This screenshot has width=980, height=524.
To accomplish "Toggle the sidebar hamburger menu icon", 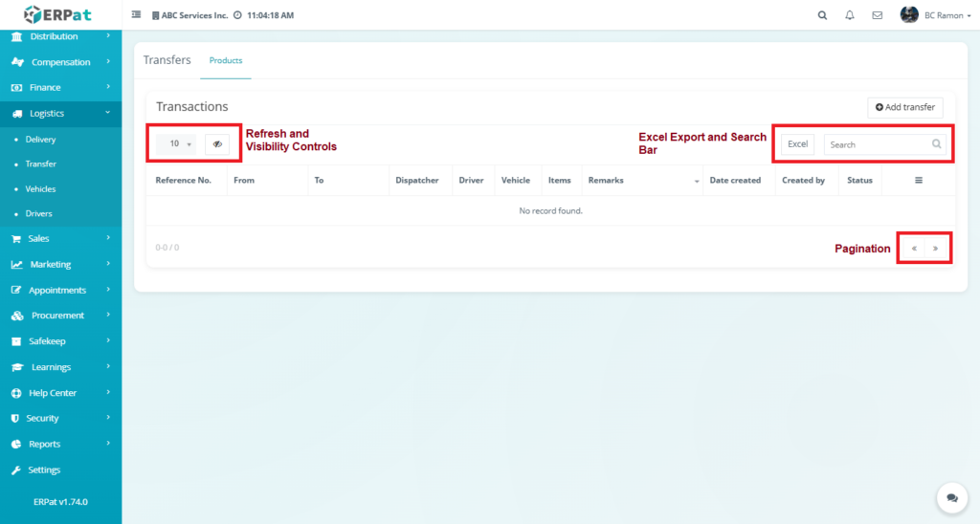I will click(x=136, y=15).
